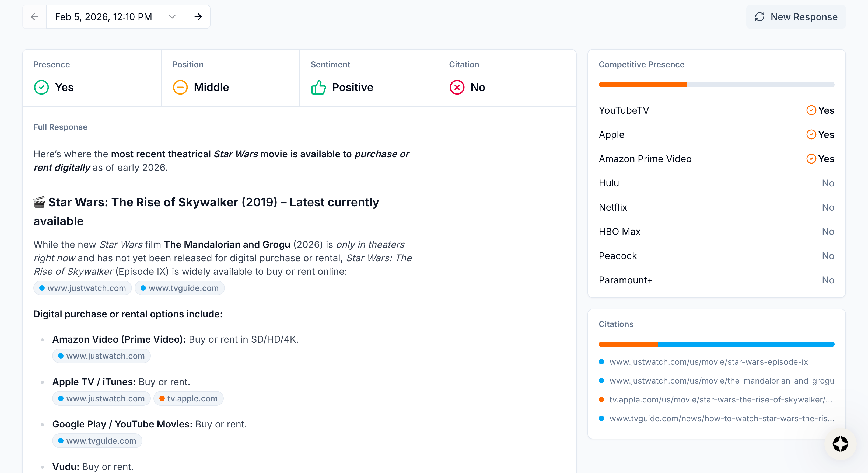Click the www.tvguide.com chip under Google Play
Screen dimensions: 868x473
tap(97, 441)
